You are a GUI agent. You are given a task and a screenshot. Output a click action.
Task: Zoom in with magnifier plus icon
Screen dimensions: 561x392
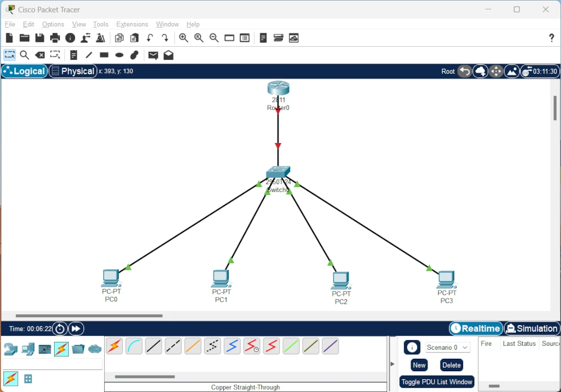[184, 38]
